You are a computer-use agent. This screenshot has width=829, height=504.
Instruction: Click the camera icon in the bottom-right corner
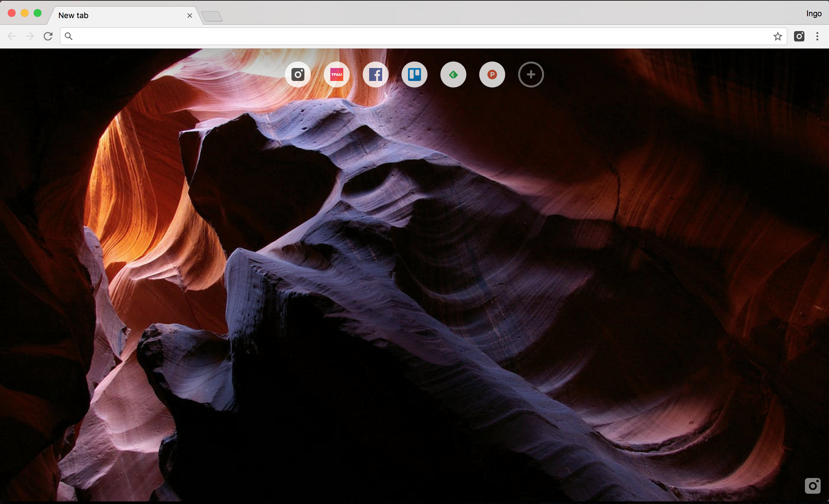coord(813,486)
